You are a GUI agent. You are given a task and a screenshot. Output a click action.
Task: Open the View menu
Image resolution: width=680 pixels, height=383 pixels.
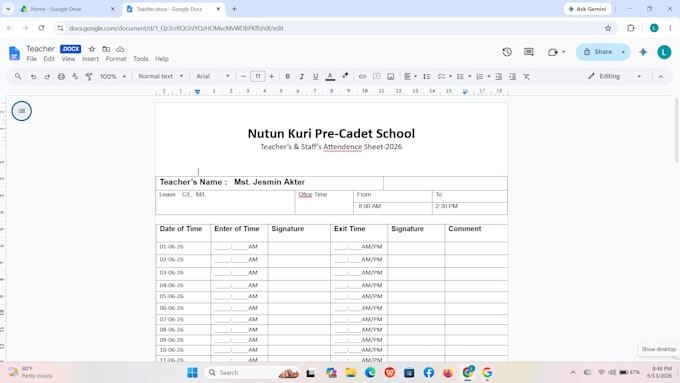click(68, 59)
